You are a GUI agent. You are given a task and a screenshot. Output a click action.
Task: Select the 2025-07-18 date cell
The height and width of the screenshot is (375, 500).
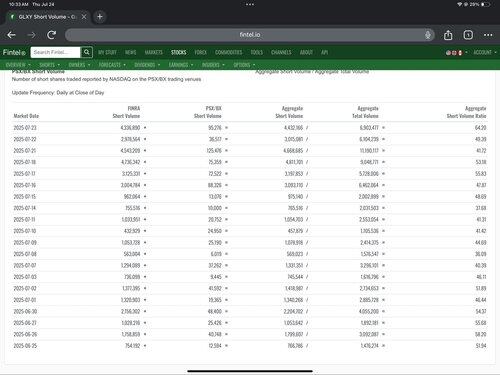point(25,162)
